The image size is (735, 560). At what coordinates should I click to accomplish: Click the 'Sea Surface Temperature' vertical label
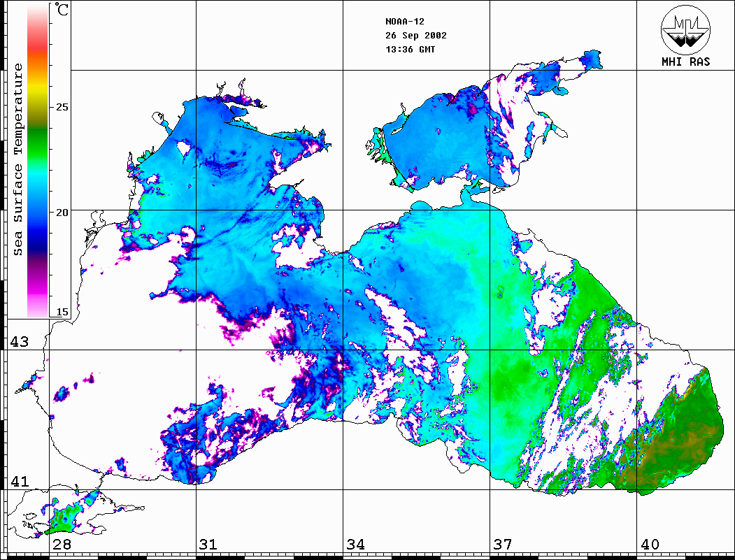click(x=17, y=160)
